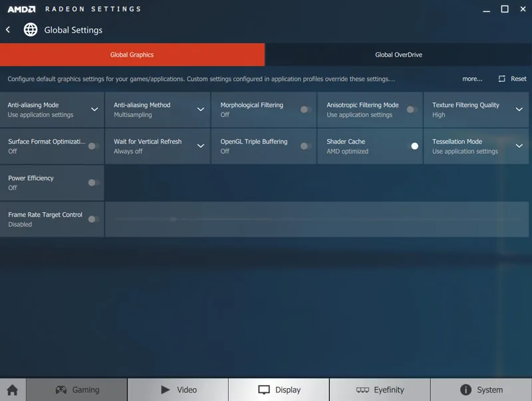
Task: Open the Video section
Action: (x=178, y=390)
